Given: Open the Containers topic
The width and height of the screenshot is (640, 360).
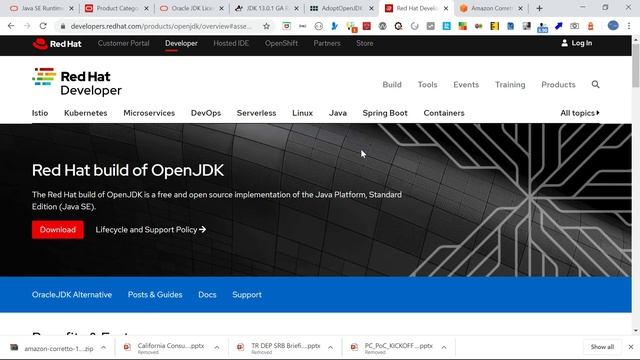Looking at the screenshot, I should tap(444, 113).
